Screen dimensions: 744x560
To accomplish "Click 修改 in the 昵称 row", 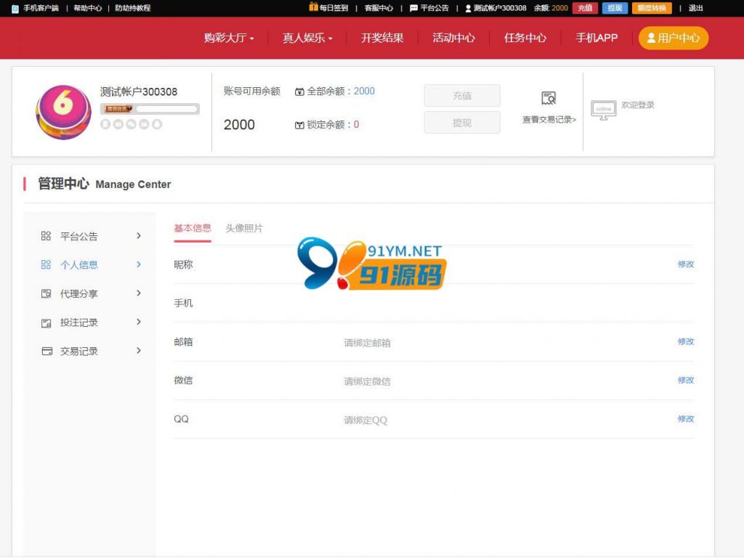I will (x=686, y=264).
